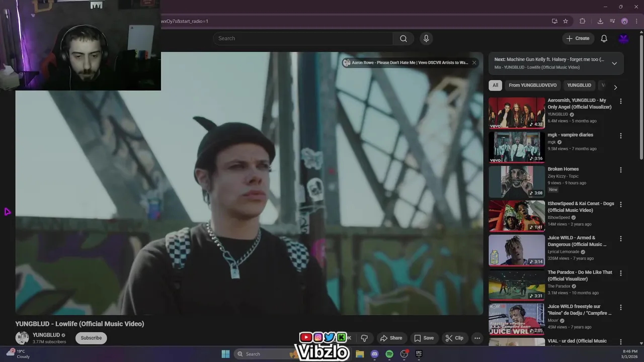Open the browser downloads panel
The height and width of the screenshot is (362, 644).
point(600,21)
